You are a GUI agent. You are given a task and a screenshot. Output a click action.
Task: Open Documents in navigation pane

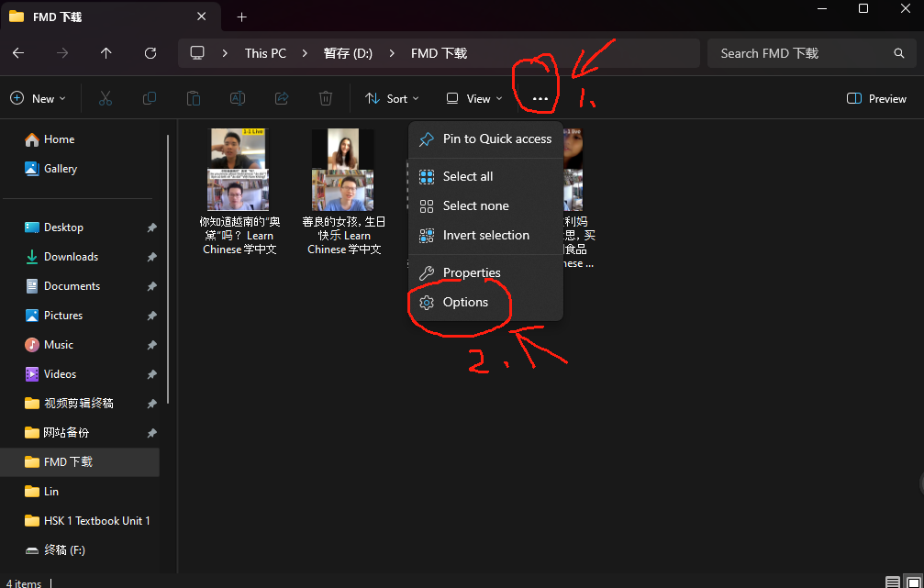pos(72,286)
